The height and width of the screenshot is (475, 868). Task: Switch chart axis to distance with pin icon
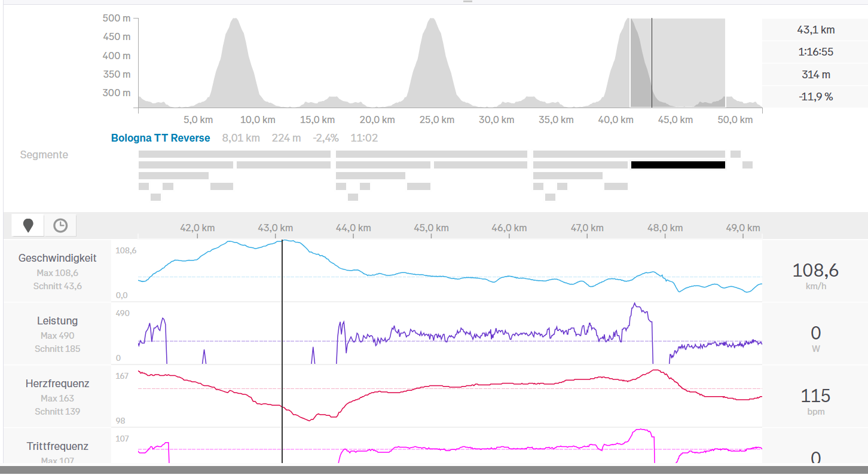28,225
